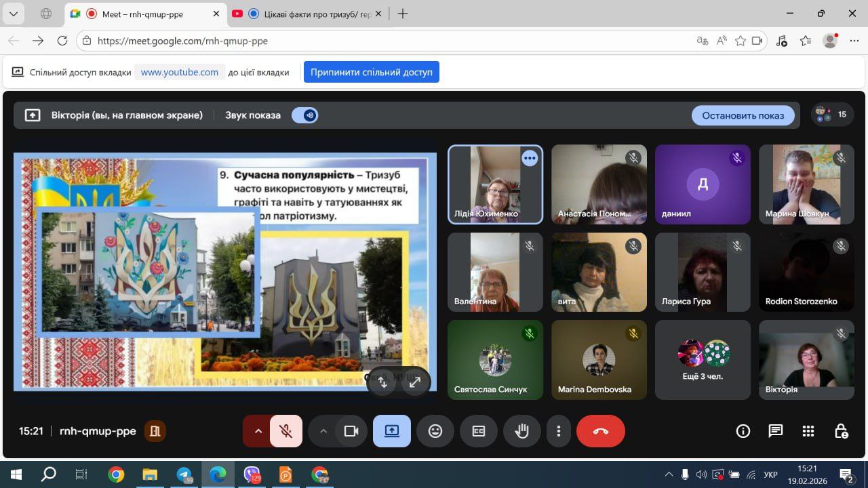Turn on closed captions
The width and height of the screenshot is (868, 488).
pos(479,431)
